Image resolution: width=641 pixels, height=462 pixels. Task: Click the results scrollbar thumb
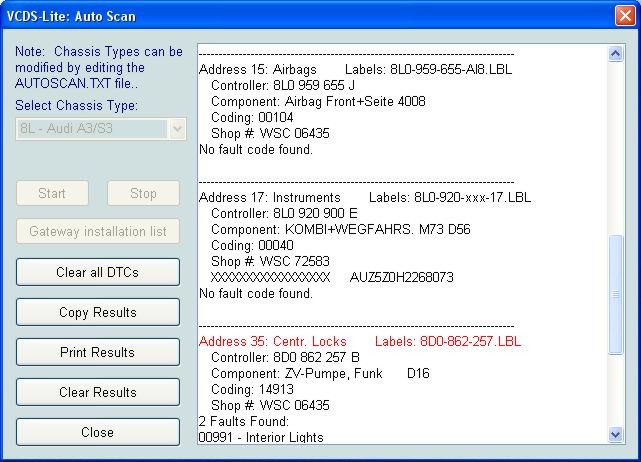tap(616, 294)
